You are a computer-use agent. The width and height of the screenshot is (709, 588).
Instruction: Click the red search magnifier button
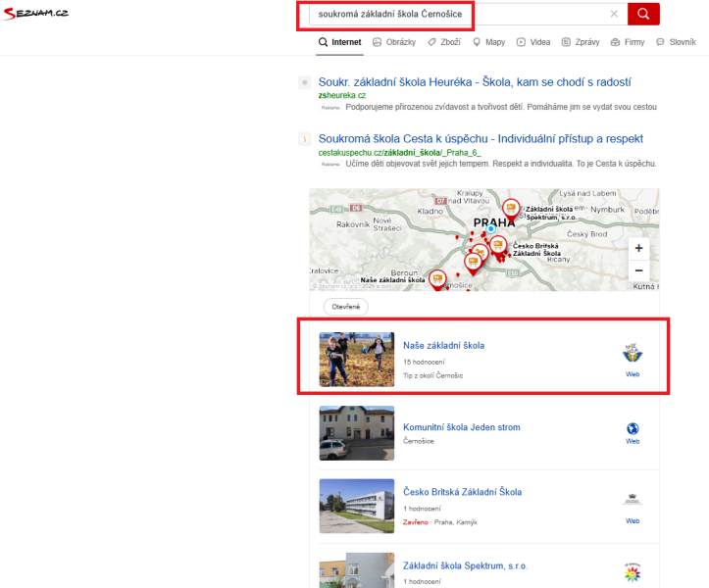[x=643, y=14]
